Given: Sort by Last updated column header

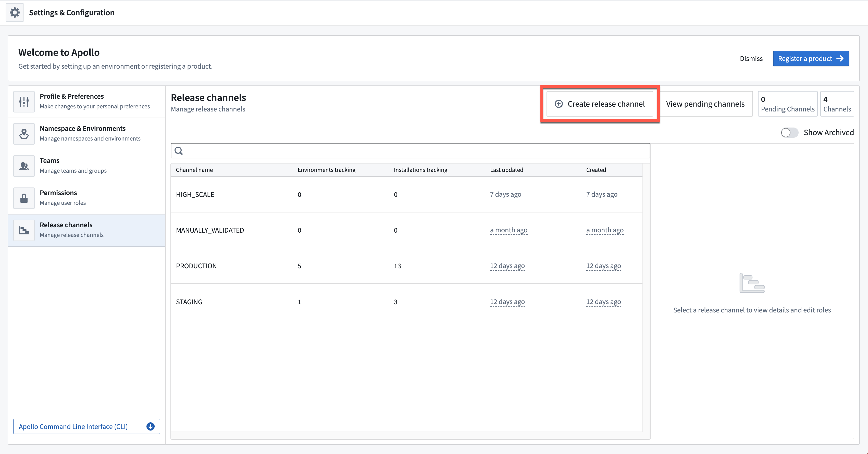Looking at the screenshot, I should [x=506, y=170].
